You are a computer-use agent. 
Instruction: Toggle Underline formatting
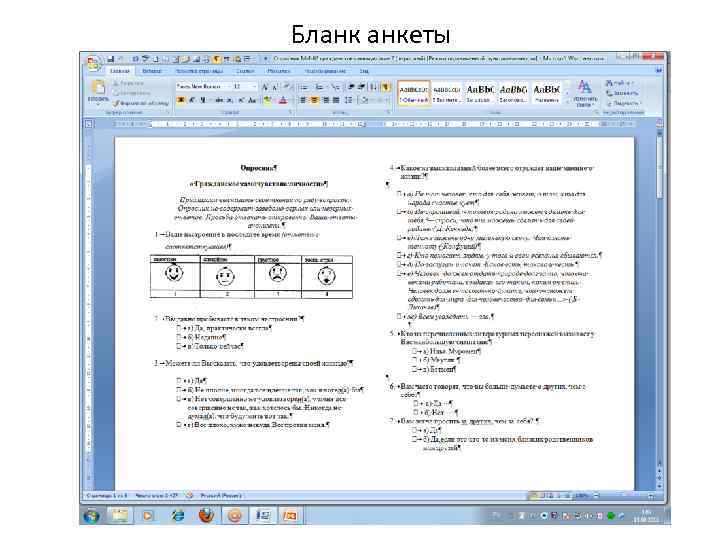[x=203, y=100]
